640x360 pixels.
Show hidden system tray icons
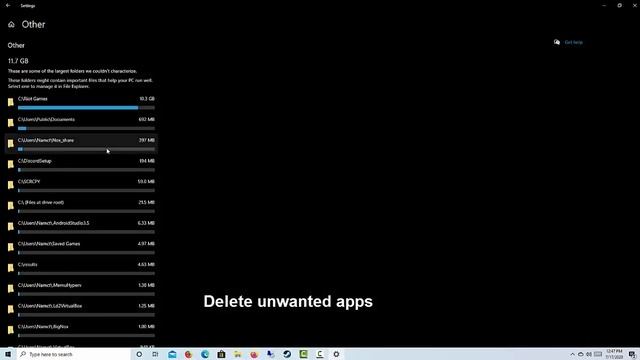572,354
